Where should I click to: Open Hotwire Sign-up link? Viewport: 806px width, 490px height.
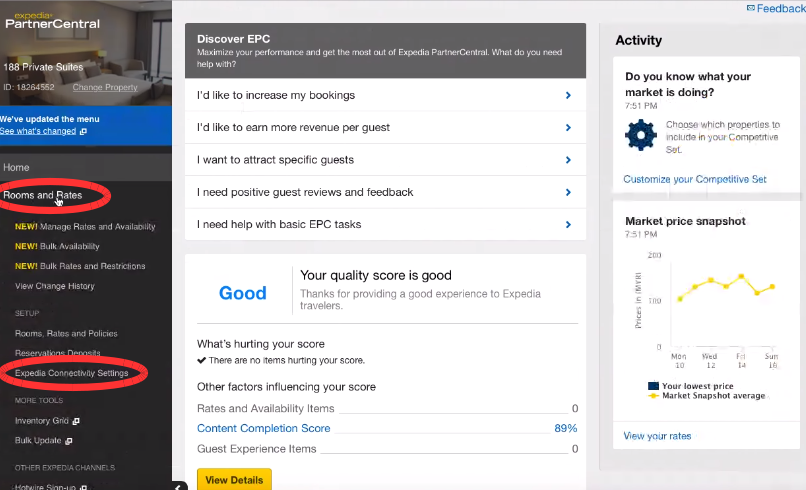coord(45,486)
